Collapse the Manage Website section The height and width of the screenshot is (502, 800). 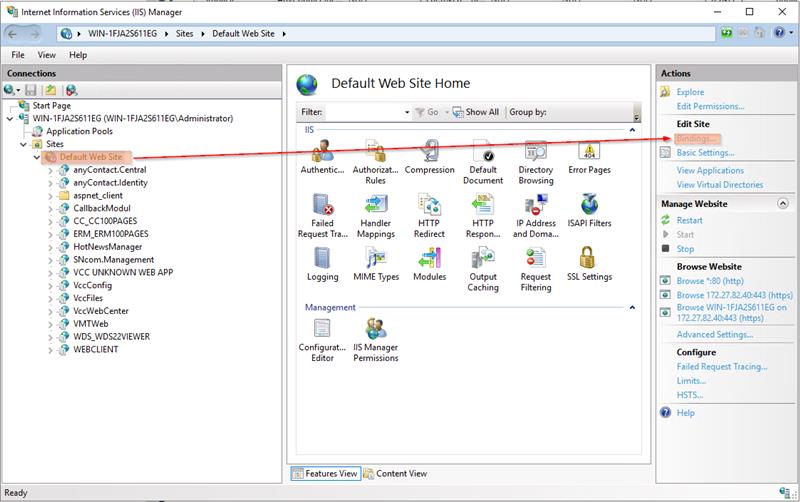pos(783,204)
